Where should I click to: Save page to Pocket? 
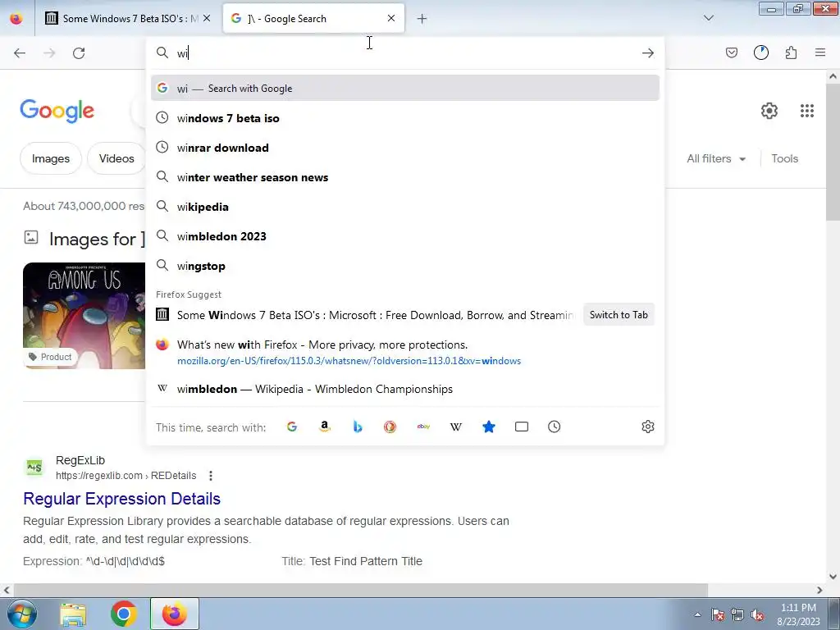pyautogui.click(x=731, y=52)
